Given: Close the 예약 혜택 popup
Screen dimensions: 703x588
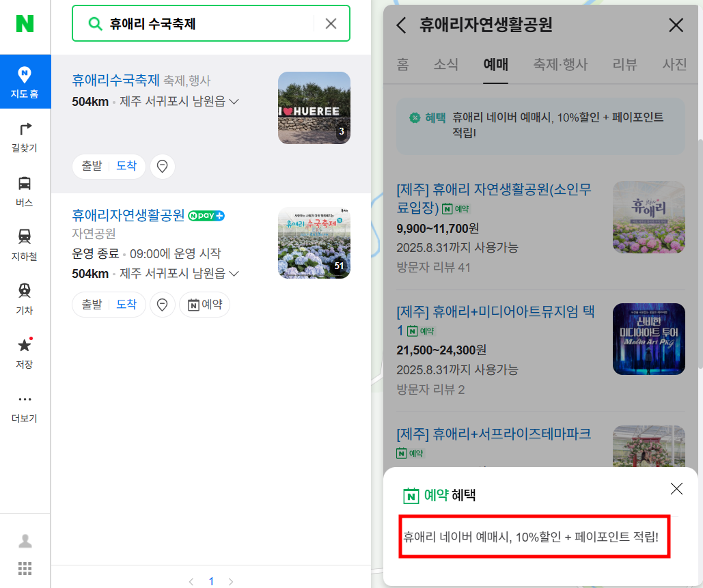Looking at the screenshot, I should click(x=676, y=488).
